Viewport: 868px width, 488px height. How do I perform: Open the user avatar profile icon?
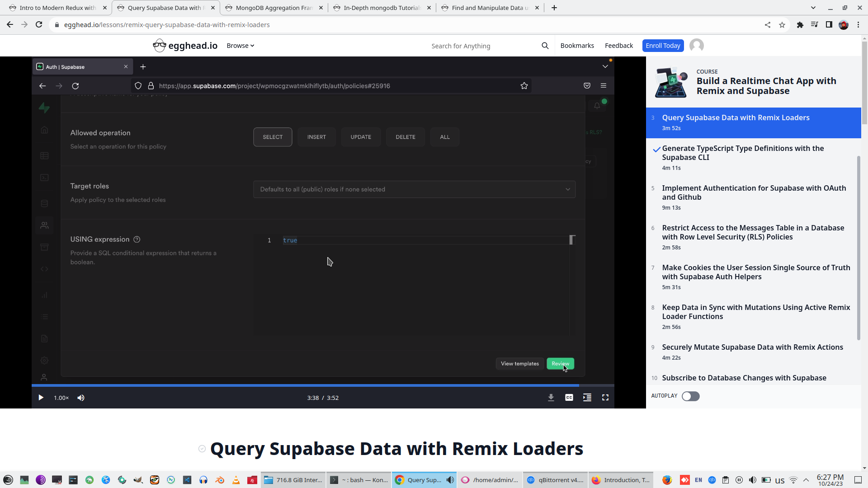(x=697, y=46)
